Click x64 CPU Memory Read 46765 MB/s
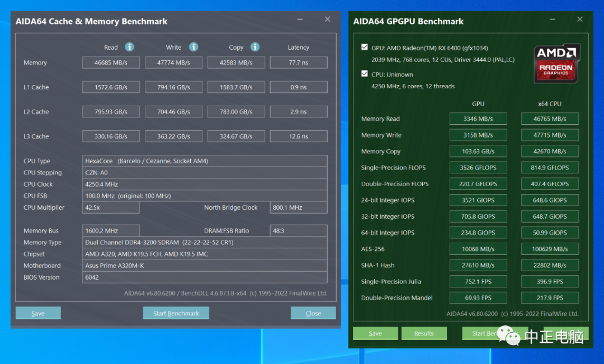 pyautogui.click(x=550, y=119)
